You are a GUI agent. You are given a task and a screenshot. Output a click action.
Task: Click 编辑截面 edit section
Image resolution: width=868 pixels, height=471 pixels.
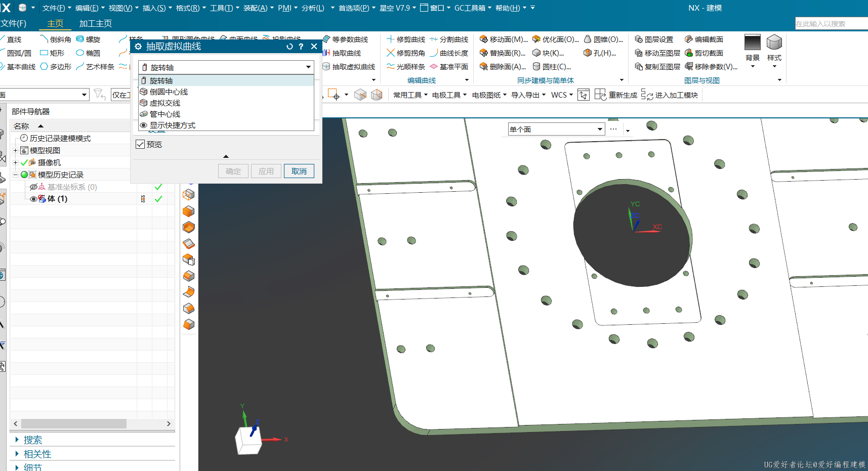[704, 39]
